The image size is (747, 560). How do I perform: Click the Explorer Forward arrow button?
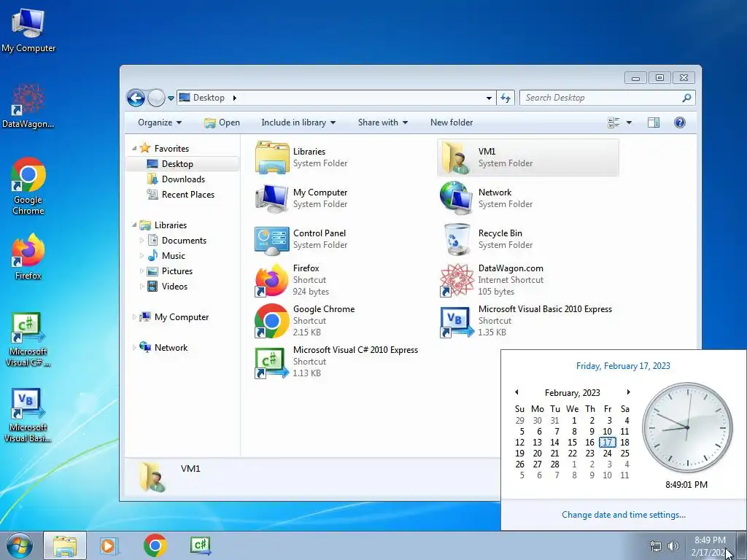point(156,98)
